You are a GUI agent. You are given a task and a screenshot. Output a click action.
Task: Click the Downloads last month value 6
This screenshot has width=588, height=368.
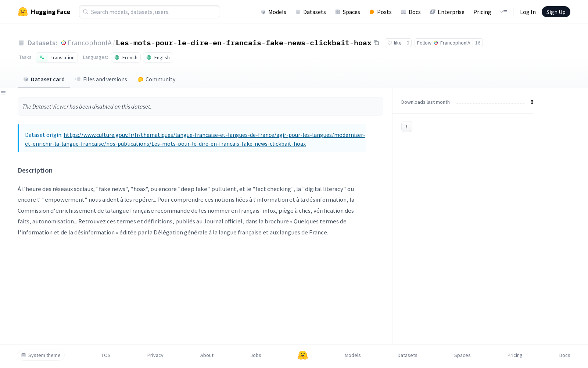pyautogui.click(x=532, y=102)
